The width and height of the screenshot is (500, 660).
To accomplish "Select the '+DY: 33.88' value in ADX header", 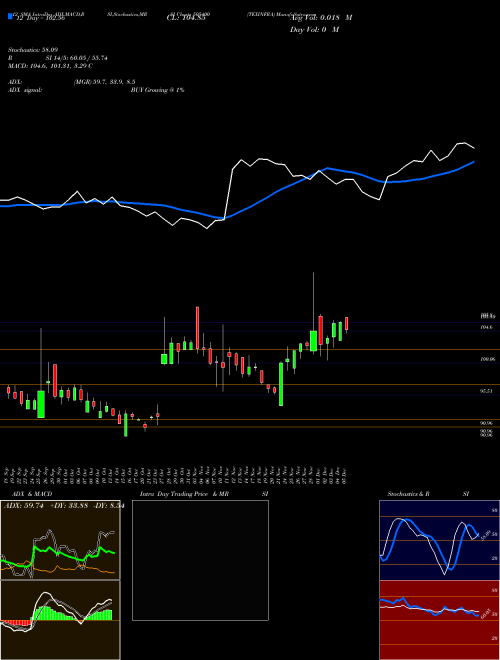I will click(67, 506).
